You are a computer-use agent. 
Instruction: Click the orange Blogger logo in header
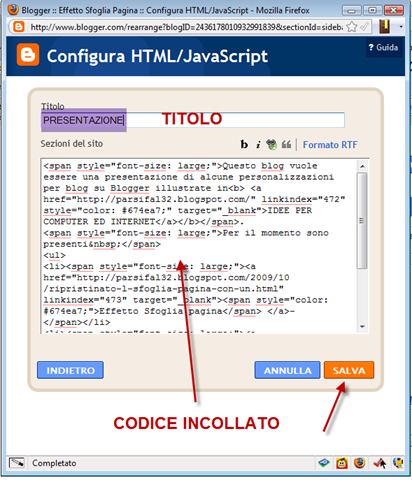28,55
